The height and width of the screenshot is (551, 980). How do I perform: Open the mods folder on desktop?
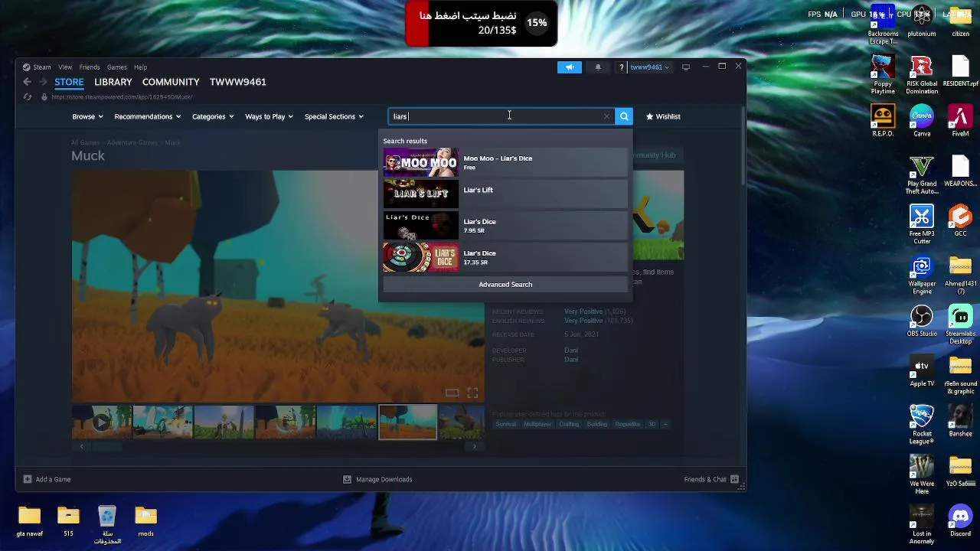pos(145,520)
